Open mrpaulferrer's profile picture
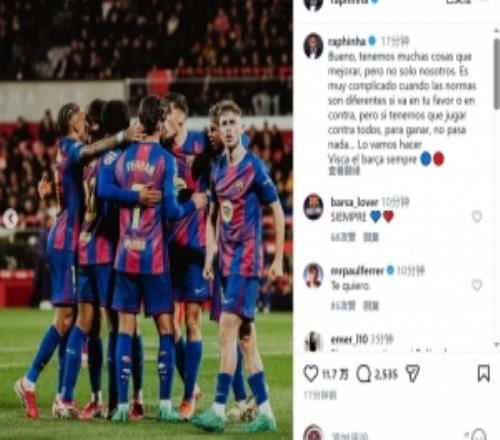Viewport: 500px width, 440px height. pyautogui.click(x=313, y=275)
